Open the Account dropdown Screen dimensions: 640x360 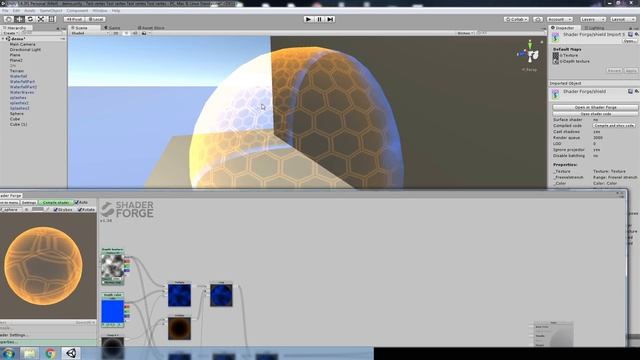coord(560,19)
